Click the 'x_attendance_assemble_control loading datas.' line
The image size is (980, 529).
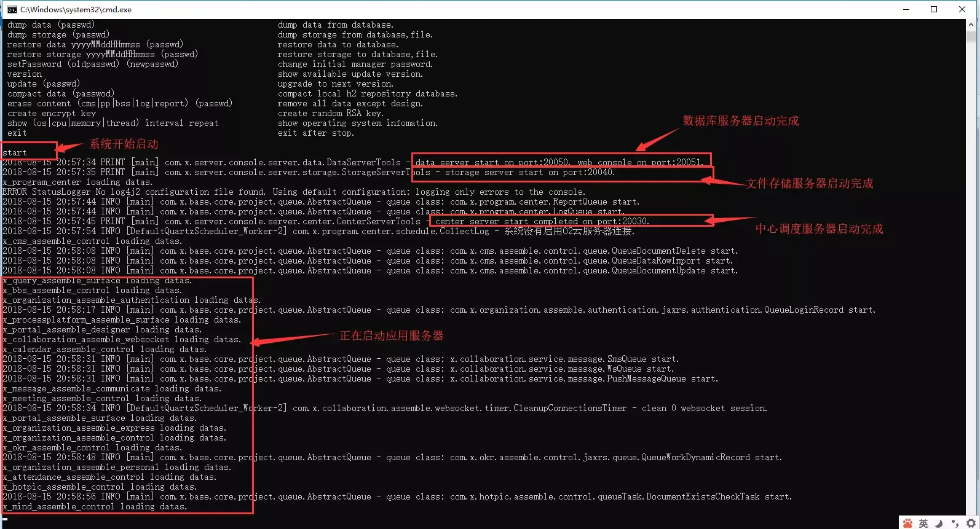[x=109, y=477]
